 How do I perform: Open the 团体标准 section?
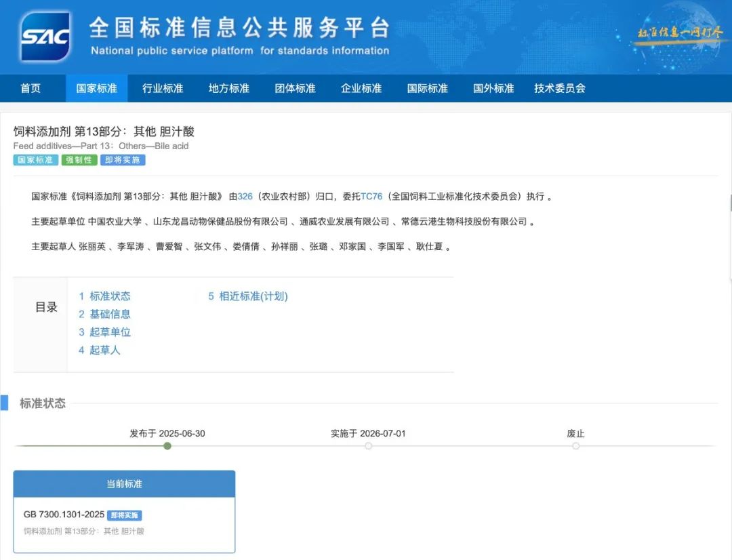294,88
